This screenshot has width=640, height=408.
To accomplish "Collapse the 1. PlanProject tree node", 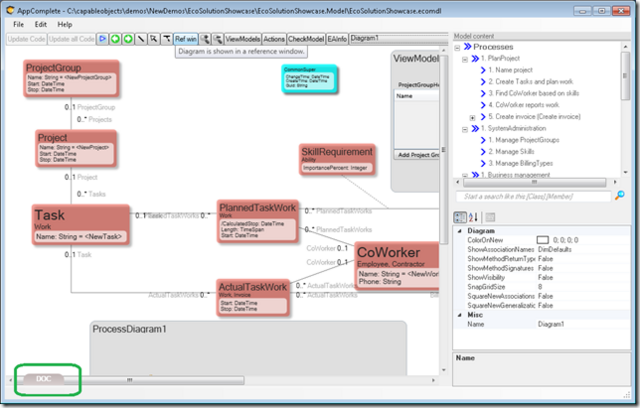I will click(465, 60).
